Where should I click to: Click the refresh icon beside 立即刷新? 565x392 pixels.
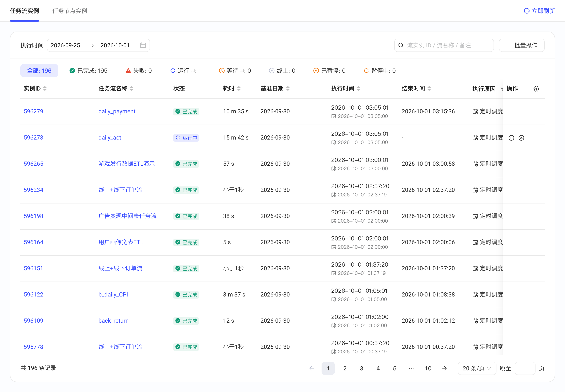[526, 11]
